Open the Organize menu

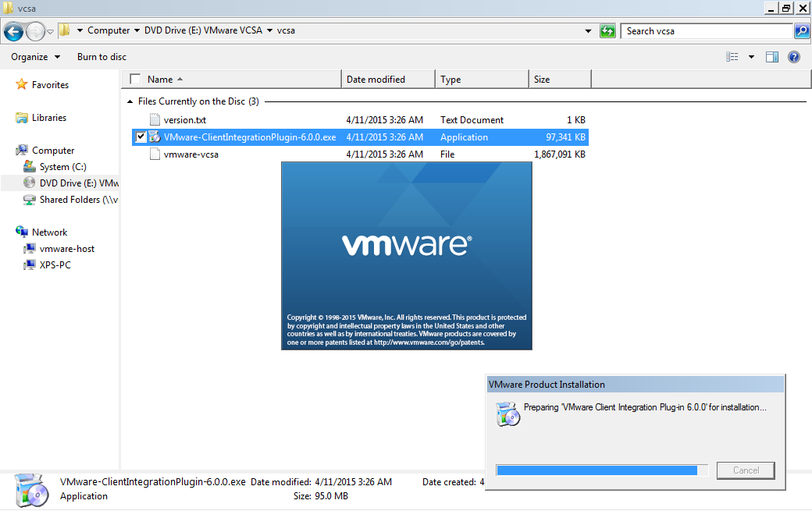(x=35, y=57)
